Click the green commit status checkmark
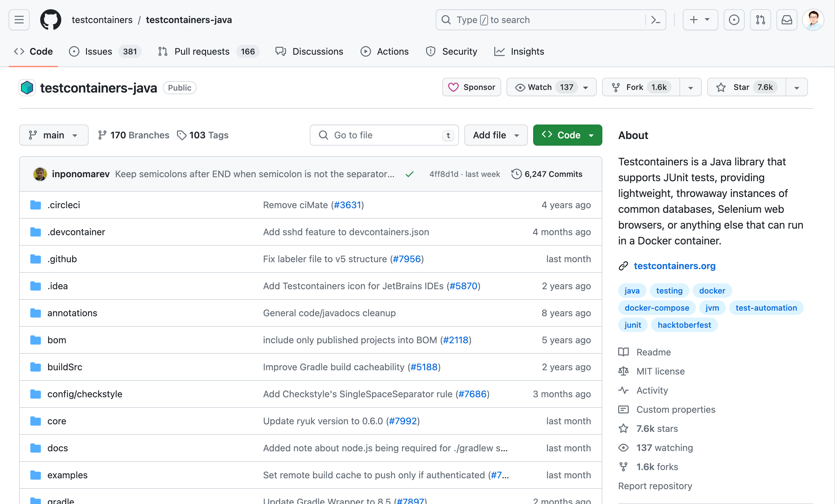The image size is (835, 504). coord(409,174)
